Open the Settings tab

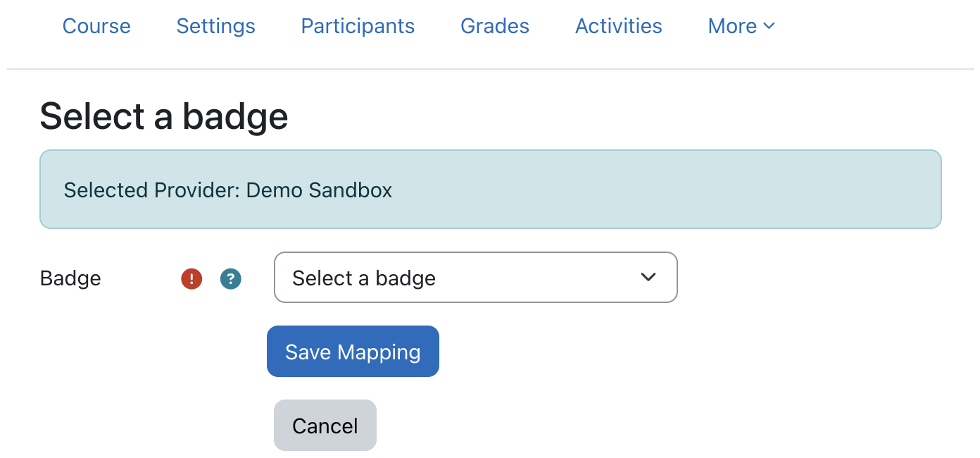click(215, 26)
